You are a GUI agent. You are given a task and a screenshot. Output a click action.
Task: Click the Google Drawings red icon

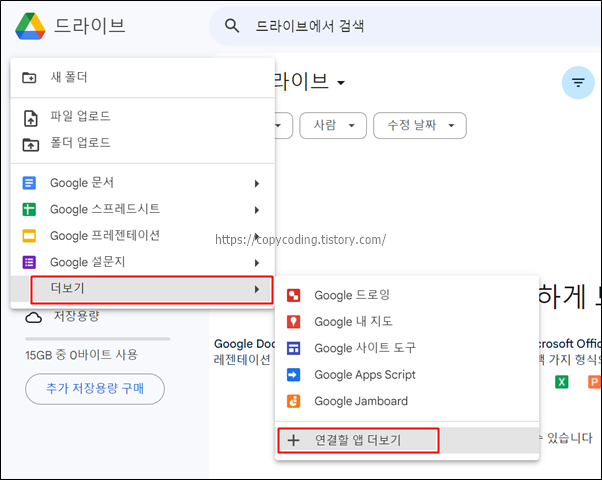coord(294,295)
